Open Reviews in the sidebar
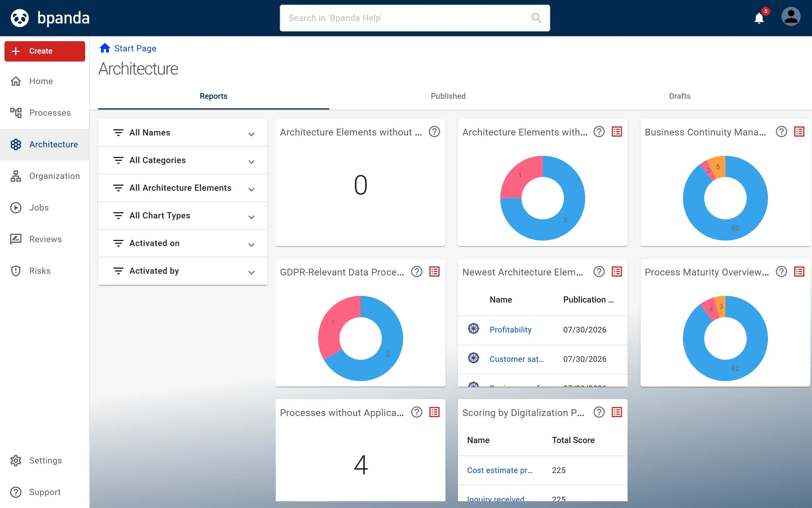The width and height of the screenshot is (812, 508). pyautogui.click(x=45, y=239)
